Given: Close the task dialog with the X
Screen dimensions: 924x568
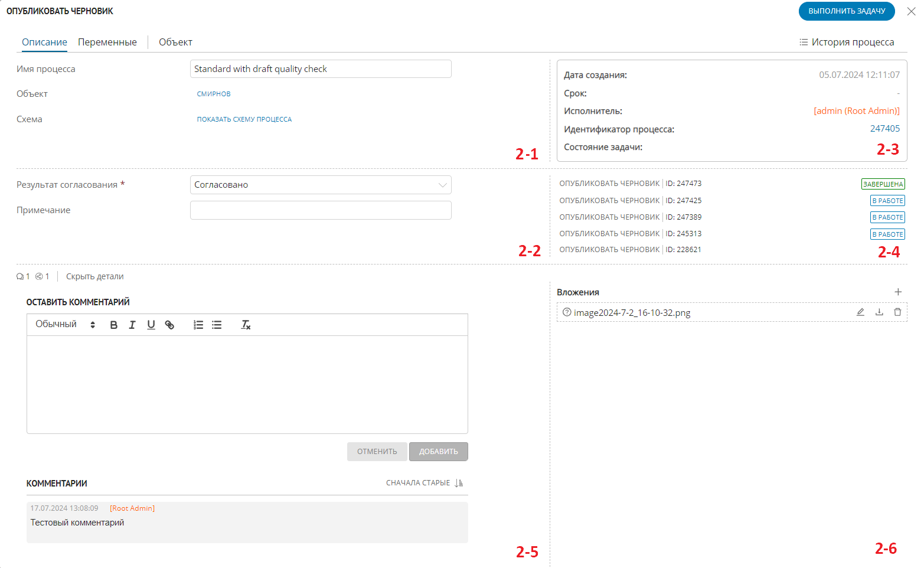Looking at the screenshot, I should pos(912,11).
